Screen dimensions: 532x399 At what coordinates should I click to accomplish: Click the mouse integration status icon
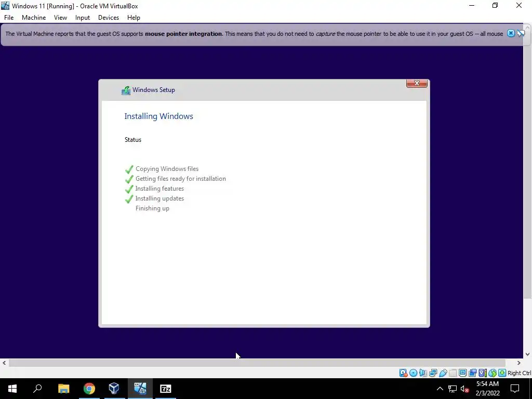493,373
